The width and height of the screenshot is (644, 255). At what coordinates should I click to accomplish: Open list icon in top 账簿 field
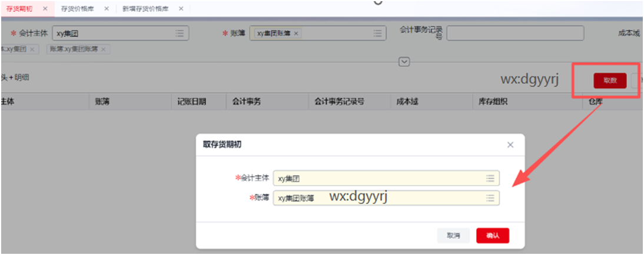tap(377, 33)
